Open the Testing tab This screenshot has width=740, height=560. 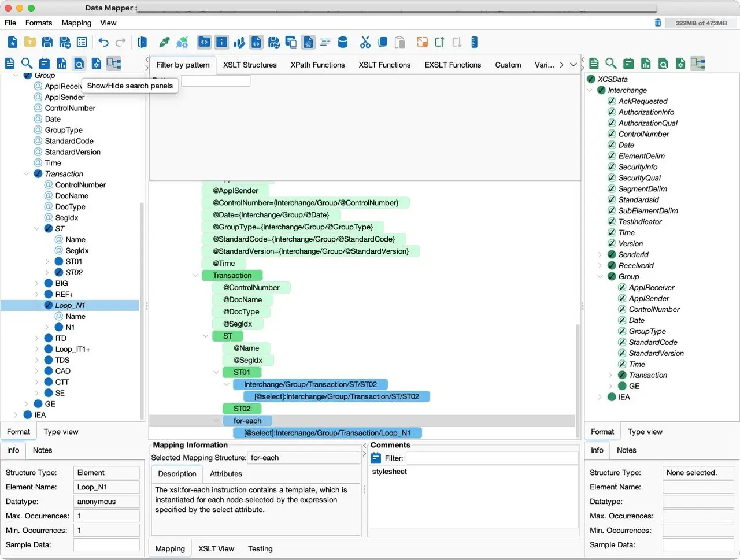click(x=260, y=549)
